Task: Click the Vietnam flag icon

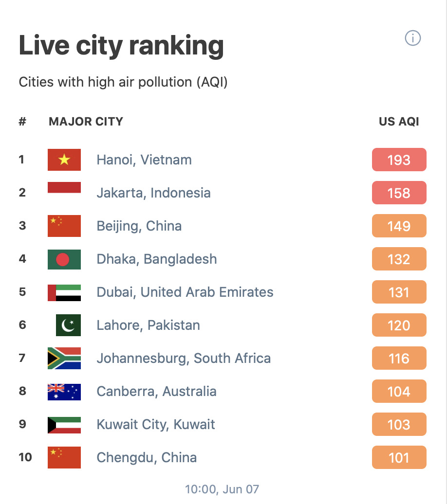Action: click(64, 160)
